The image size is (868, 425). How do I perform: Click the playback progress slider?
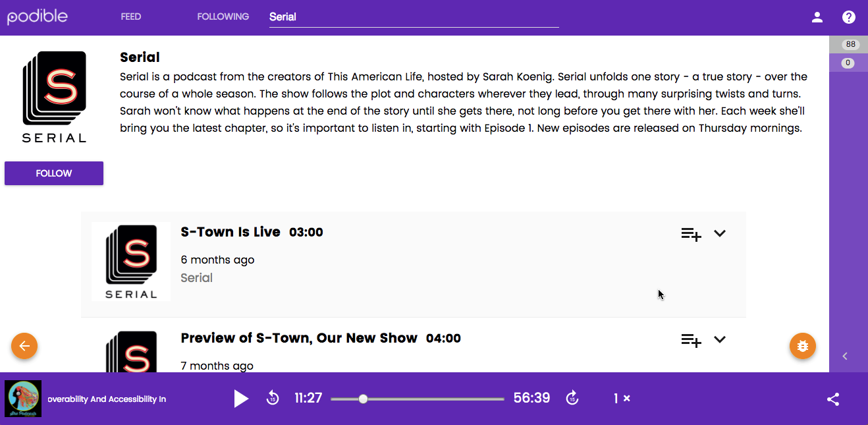tap(418, 399)
